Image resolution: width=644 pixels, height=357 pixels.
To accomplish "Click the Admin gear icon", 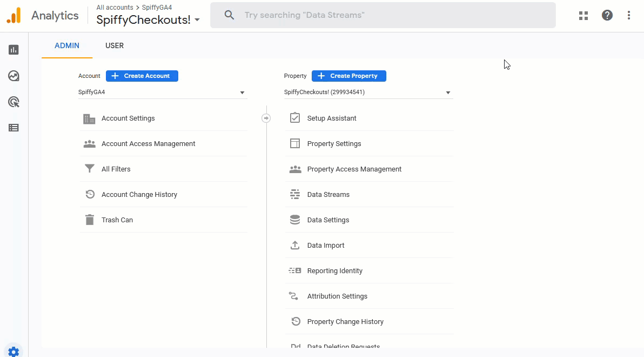I will pos(14,352).
